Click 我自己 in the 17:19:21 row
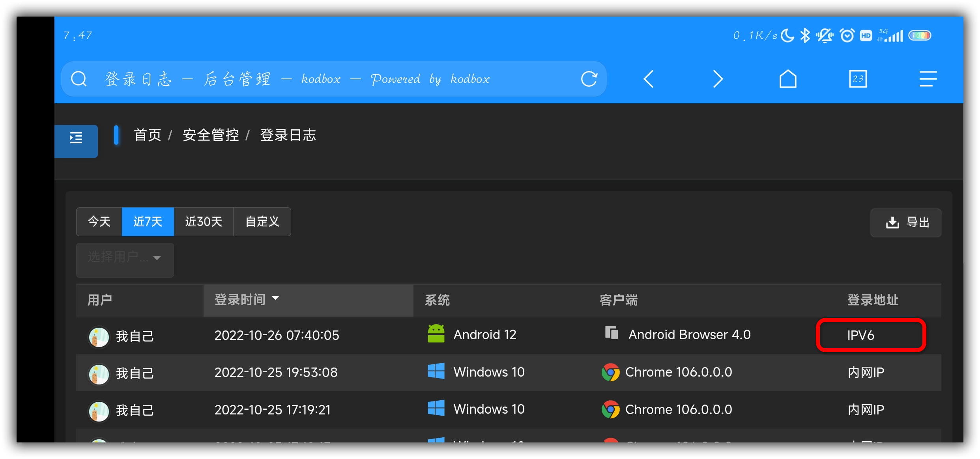 pyautogui.click(x=135, y=411)
